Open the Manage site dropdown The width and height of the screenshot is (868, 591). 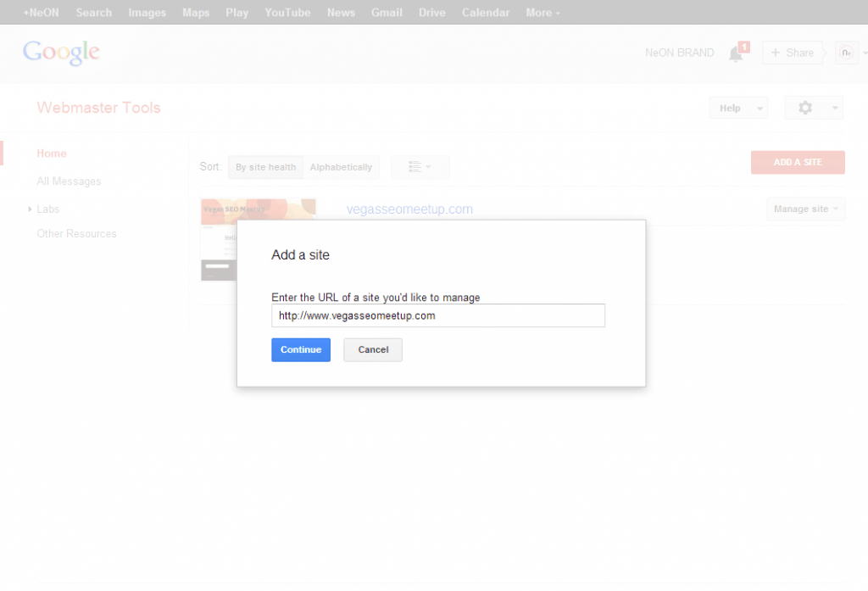click(x=805, y=209)
